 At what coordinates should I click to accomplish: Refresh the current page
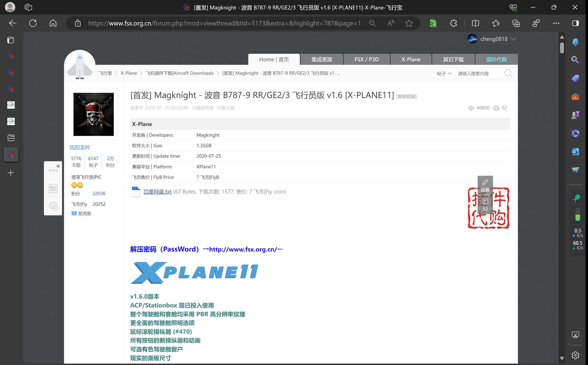coord(33,23)
